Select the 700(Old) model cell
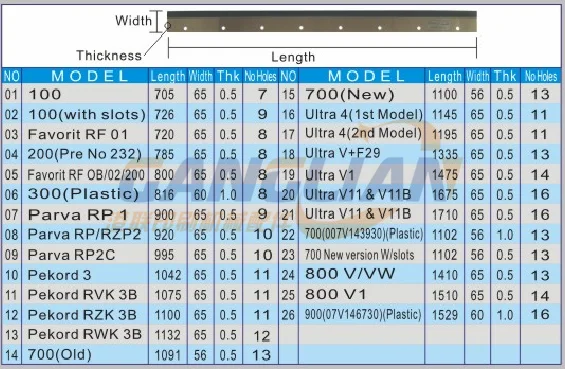Screen dimensions: 565x369 coord(60,355)
